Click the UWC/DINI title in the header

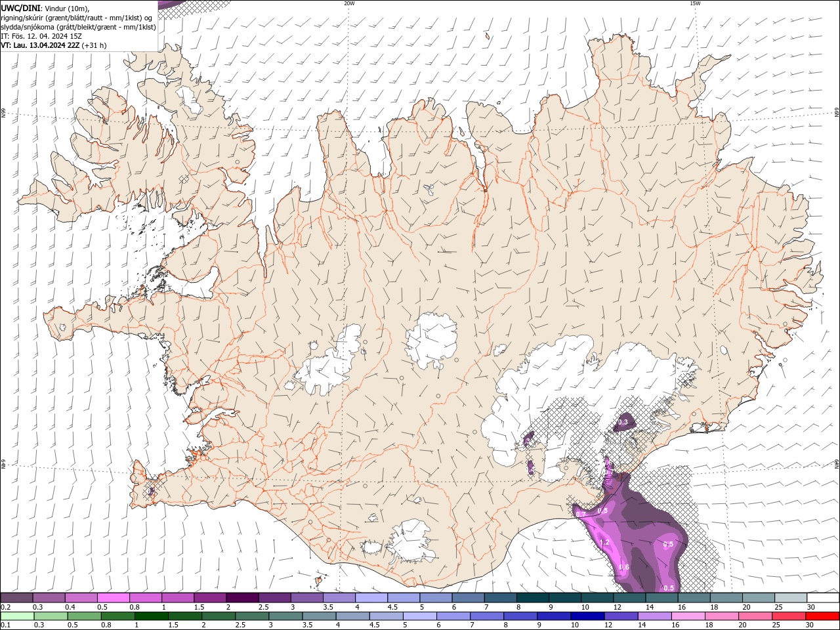tap(19, 8)
